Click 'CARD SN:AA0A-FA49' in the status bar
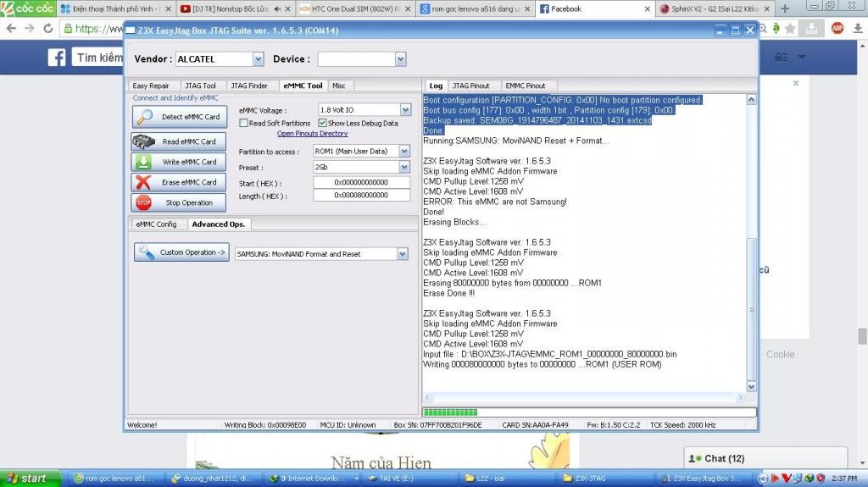The height and width of the screenshot is (487, 868). [x=536, y=425]
